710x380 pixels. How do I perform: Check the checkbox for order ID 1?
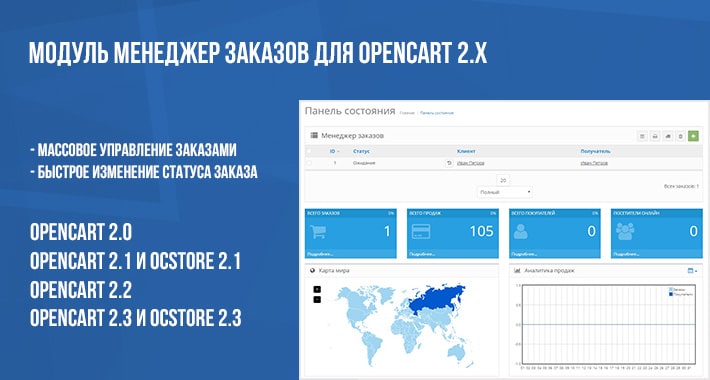309,163
